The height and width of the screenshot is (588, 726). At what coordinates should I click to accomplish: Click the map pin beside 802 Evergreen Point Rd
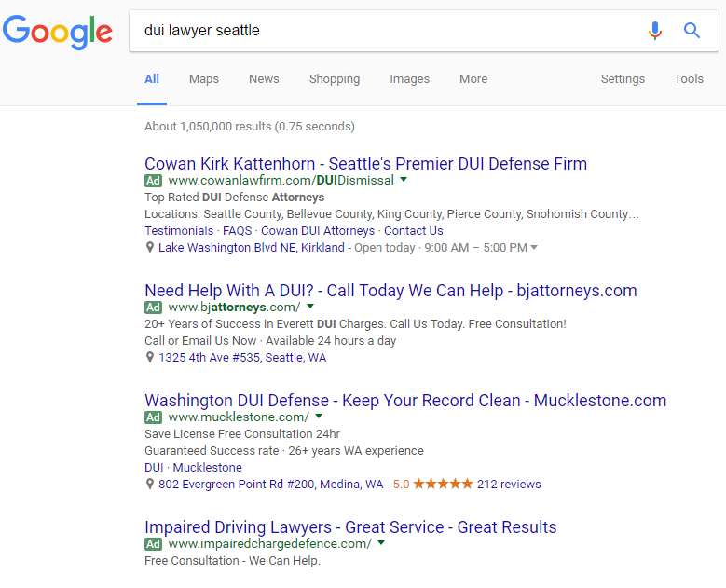(x=150, y=485)
